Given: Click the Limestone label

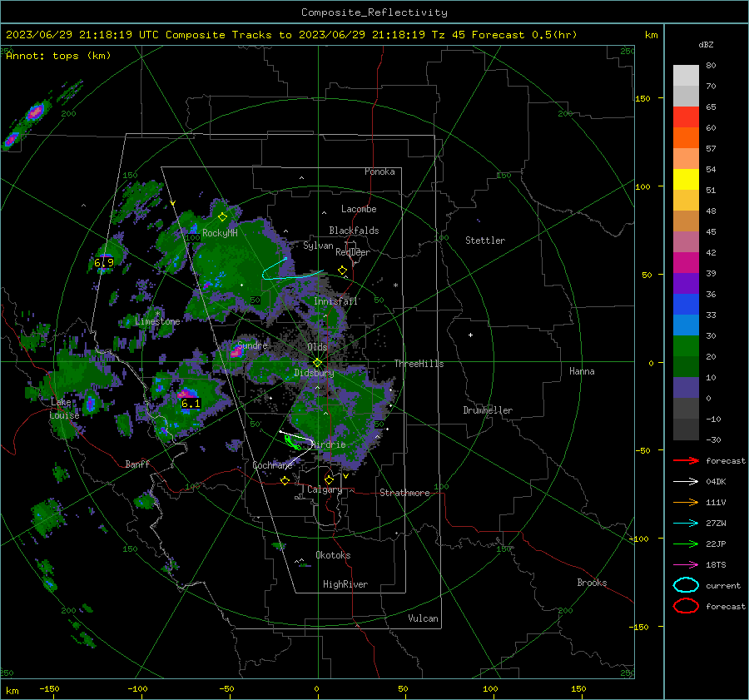Looking at the screenshot, I should tap(157, 321).
